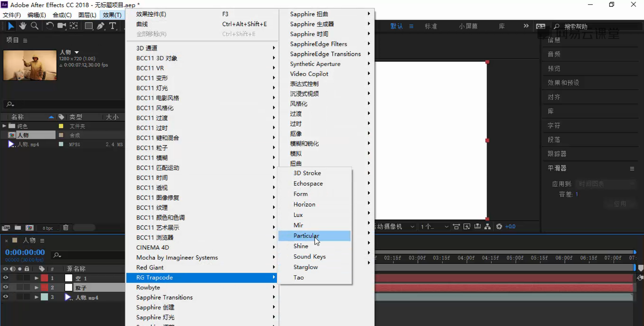Toggle lock switch on layer 2 粒子
The width and height of the screenshot is (644, 326).
[x=27, y=288]
